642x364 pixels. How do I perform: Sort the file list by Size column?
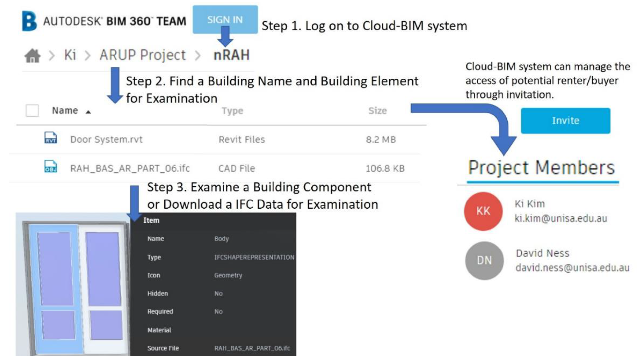377,111
